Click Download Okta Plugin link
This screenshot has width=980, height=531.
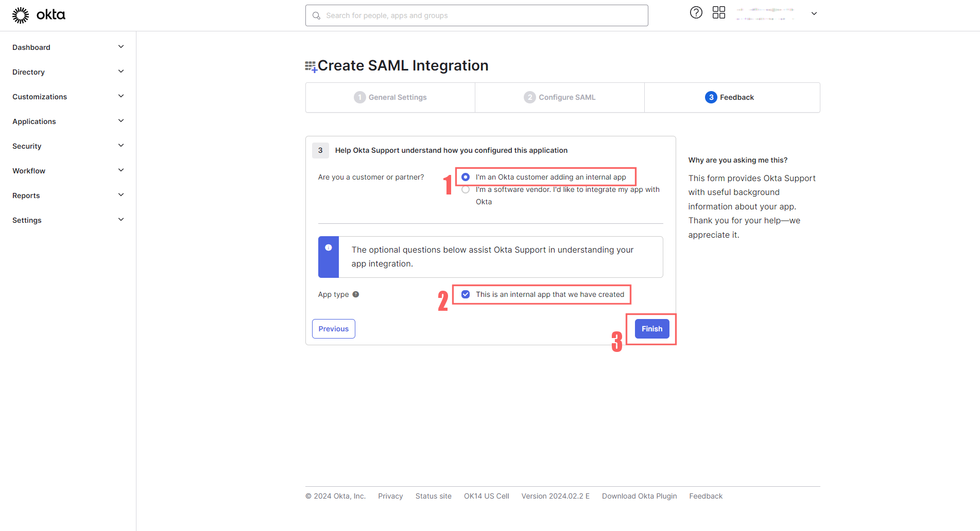[640, 496]
